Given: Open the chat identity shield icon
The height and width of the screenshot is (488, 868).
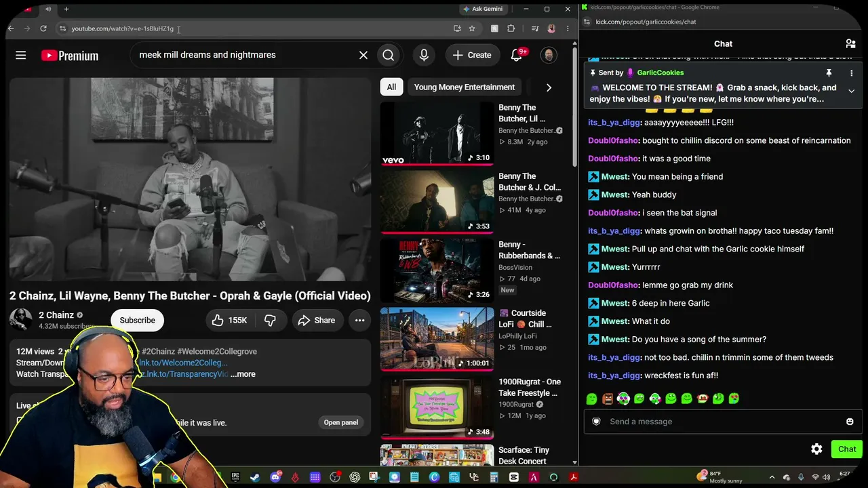Looking at the screenshot, I should pyautogui.click(x=596, y=422).
